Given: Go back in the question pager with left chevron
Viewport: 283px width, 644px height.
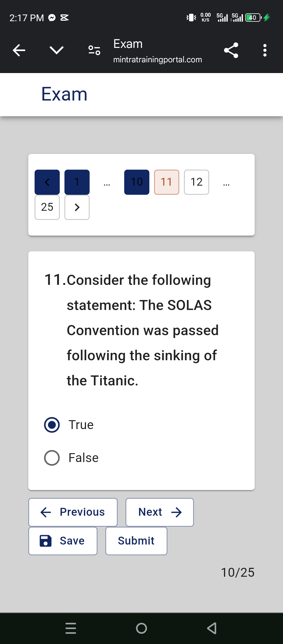Looking at the screenshot, I should point(47,182).
